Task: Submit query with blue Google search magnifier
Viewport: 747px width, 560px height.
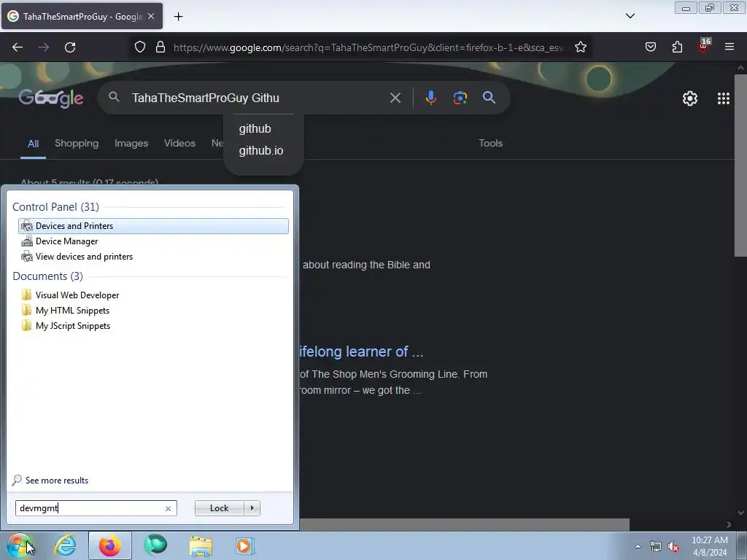Action: [489, 98]
